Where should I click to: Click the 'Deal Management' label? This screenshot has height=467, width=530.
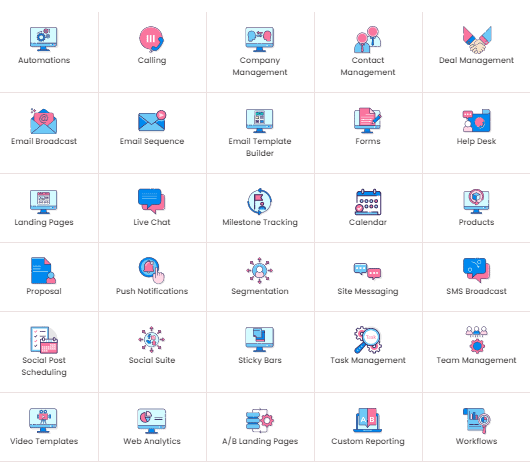pyautogui.click(x=476, y=60)
